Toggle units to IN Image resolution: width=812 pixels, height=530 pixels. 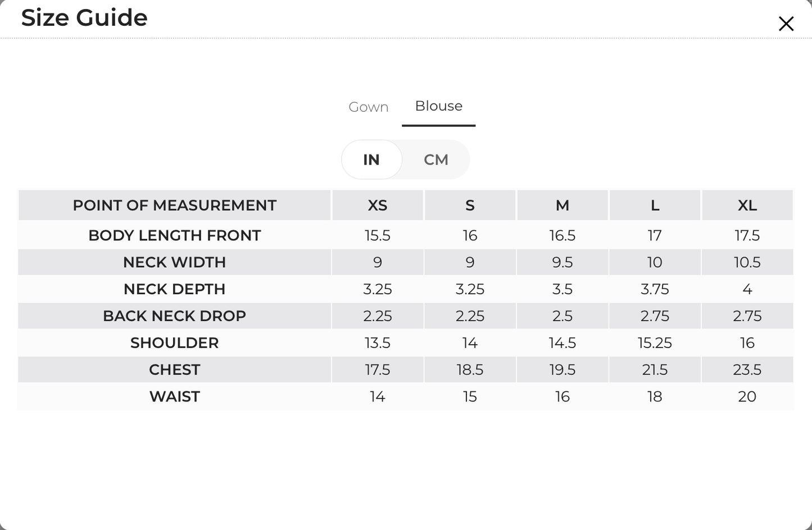tap(371, 159)
